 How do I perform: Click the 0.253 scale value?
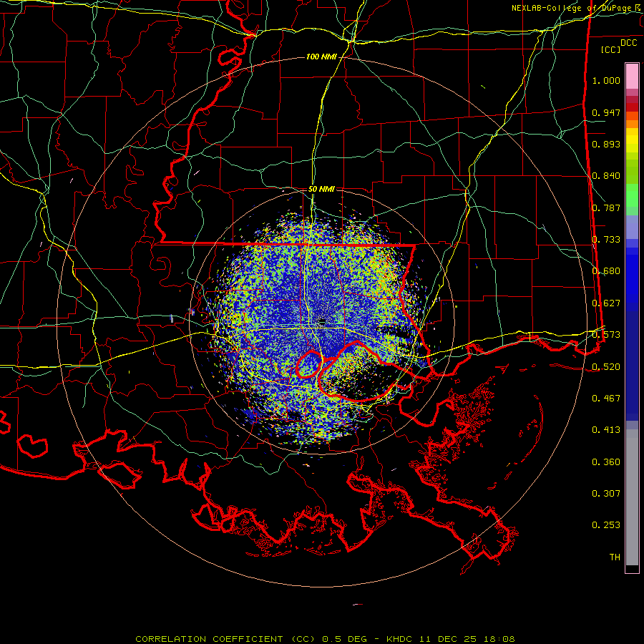606,525
